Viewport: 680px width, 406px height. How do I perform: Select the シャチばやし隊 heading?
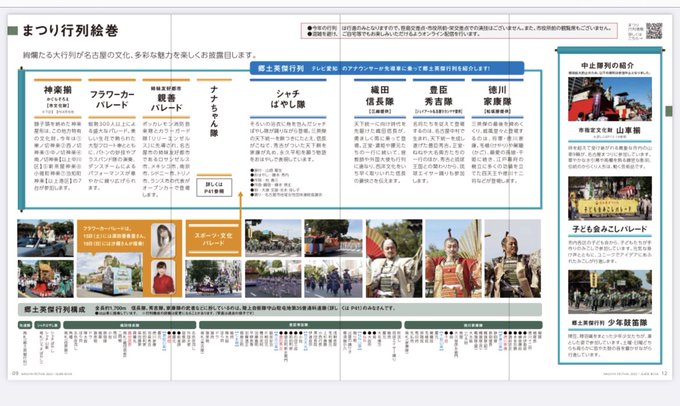point(288,99)
